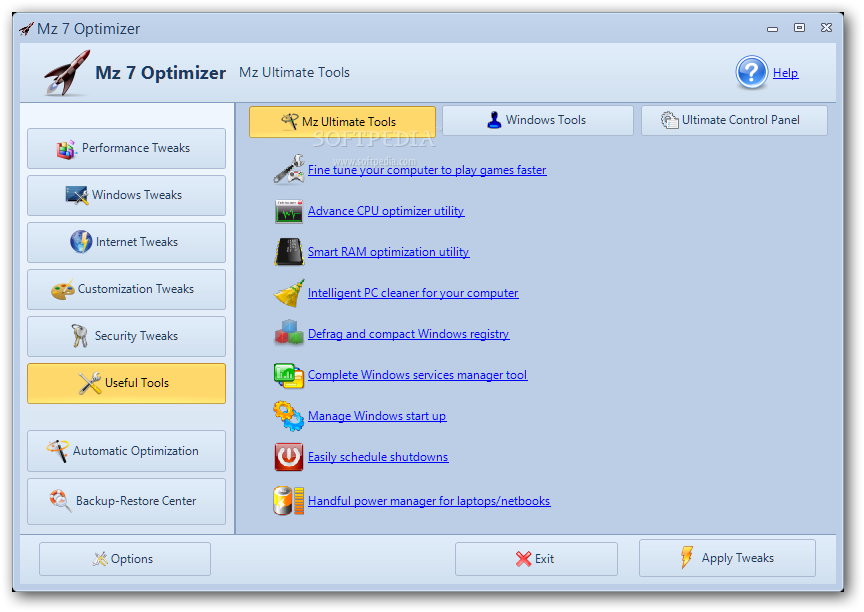The height and width of the screenshot is (612, 864).
Task: Select Security Tweaks in sidebar
Action: 126,336
